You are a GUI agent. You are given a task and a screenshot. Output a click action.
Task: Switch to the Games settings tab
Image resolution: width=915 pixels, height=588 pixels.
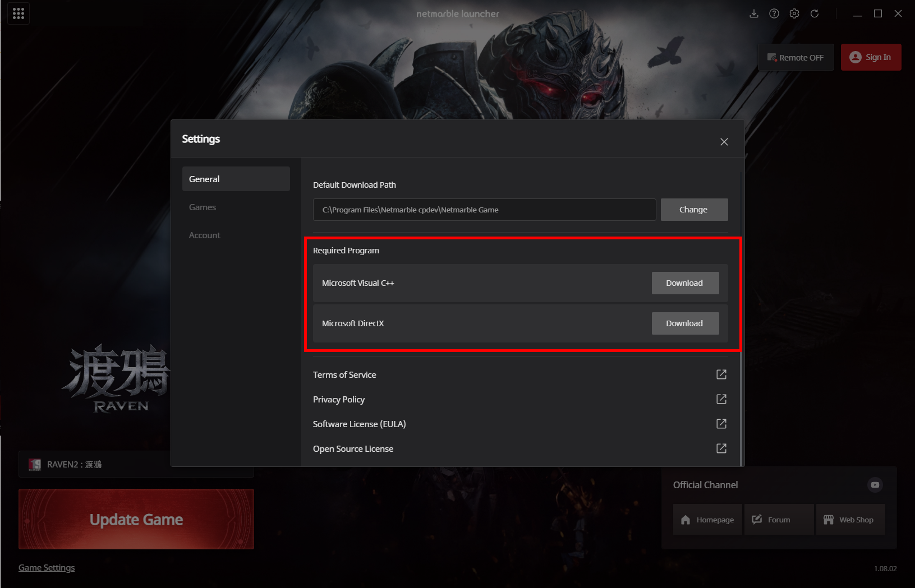pos(203,207)
